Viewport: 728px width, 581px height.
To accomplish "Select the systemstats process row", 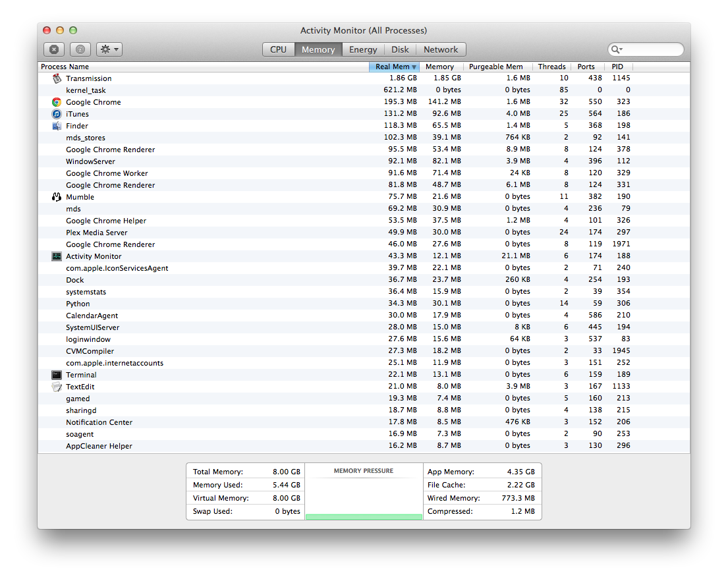I will point(364,291).
